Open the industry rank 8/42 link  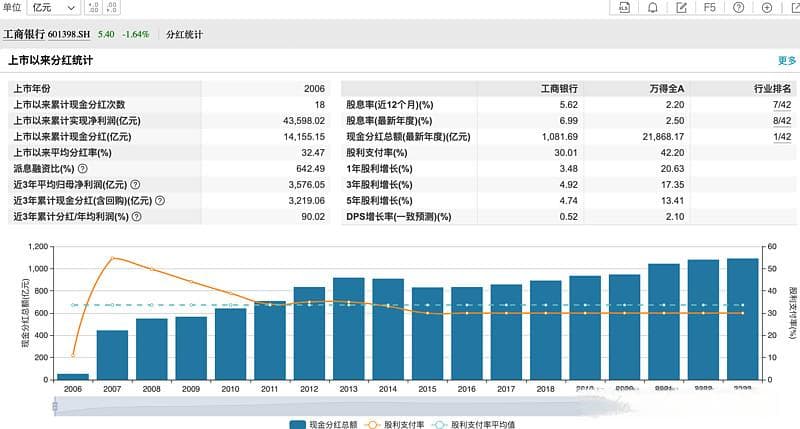point(782,121)
